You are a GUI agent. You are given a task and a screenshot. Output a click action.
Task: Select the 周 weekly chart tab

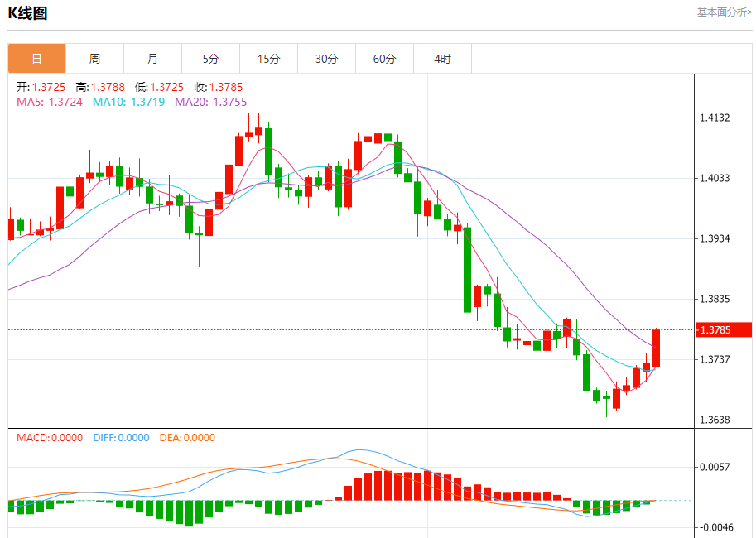click(94, 59)
